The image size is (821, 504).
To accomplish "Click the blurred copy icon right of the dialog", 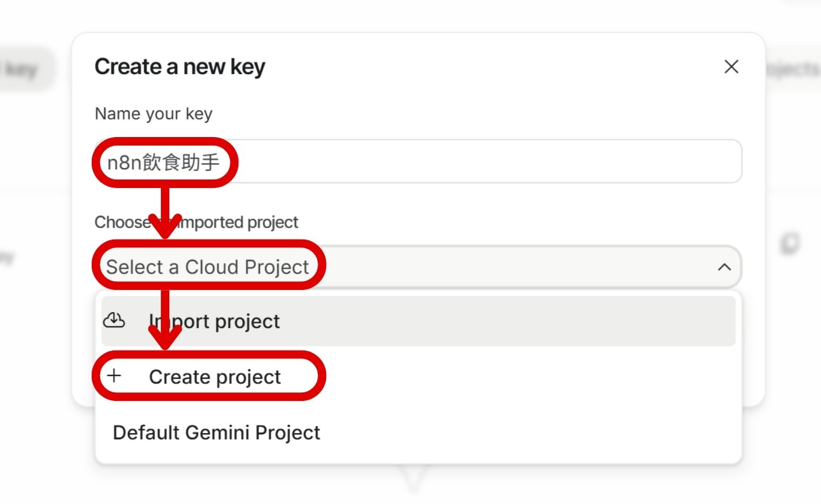I will [789, 244].
